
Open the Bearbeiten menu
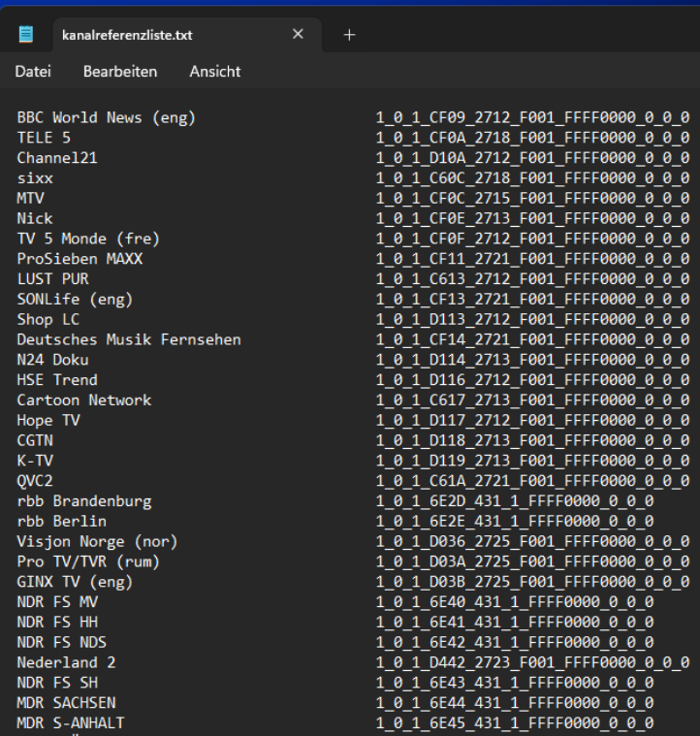[120, 72]
